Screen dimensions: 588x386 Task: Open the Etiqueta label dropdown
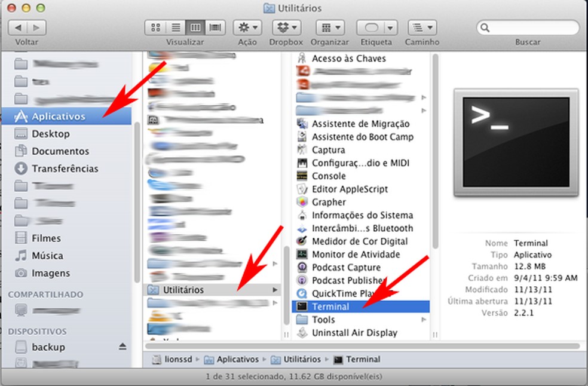coord(377,27)
